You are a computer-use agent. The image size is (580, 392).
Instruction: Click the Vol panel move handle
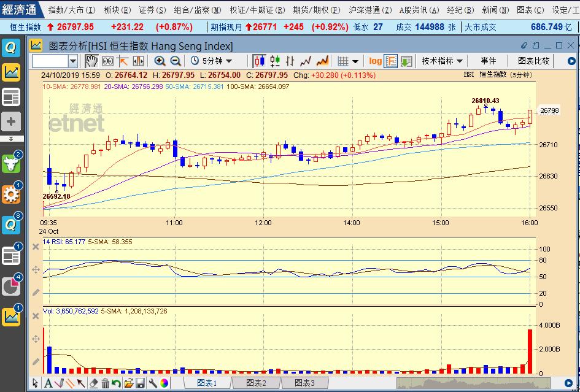click(36, 339)
